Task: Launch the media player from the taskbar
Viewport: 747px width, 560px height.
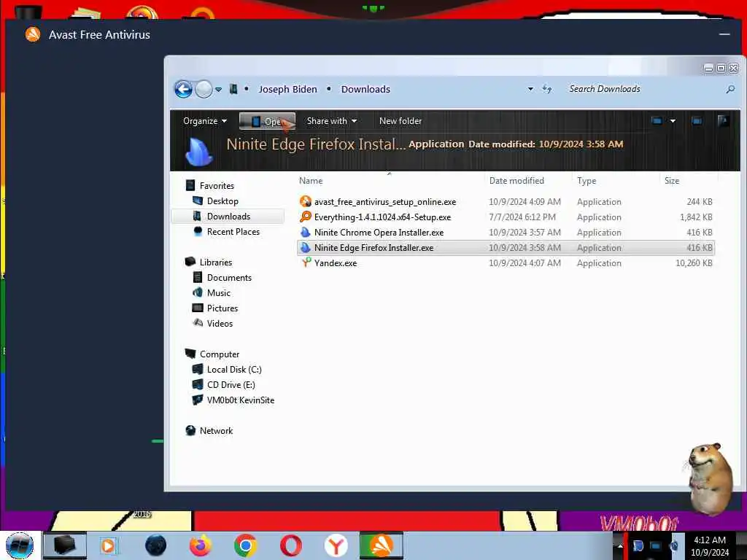Action: point(108,545)
